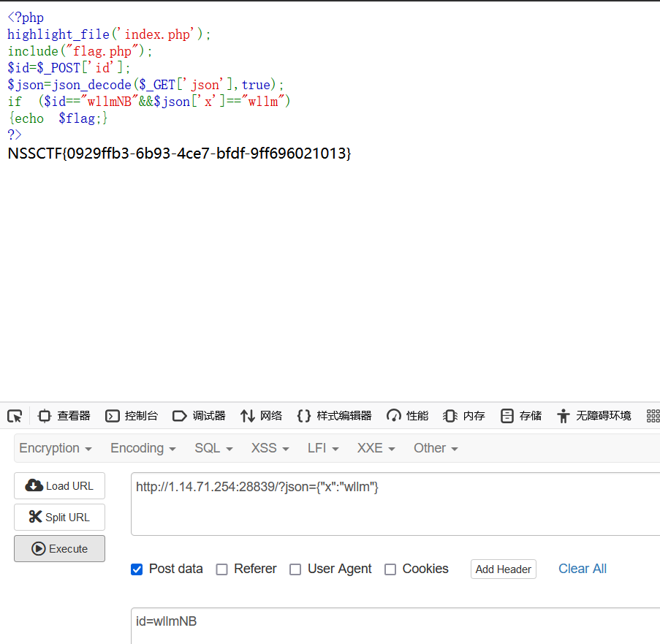Expand the XXE dropdown menu
The image size is (660, 644).
376,448
